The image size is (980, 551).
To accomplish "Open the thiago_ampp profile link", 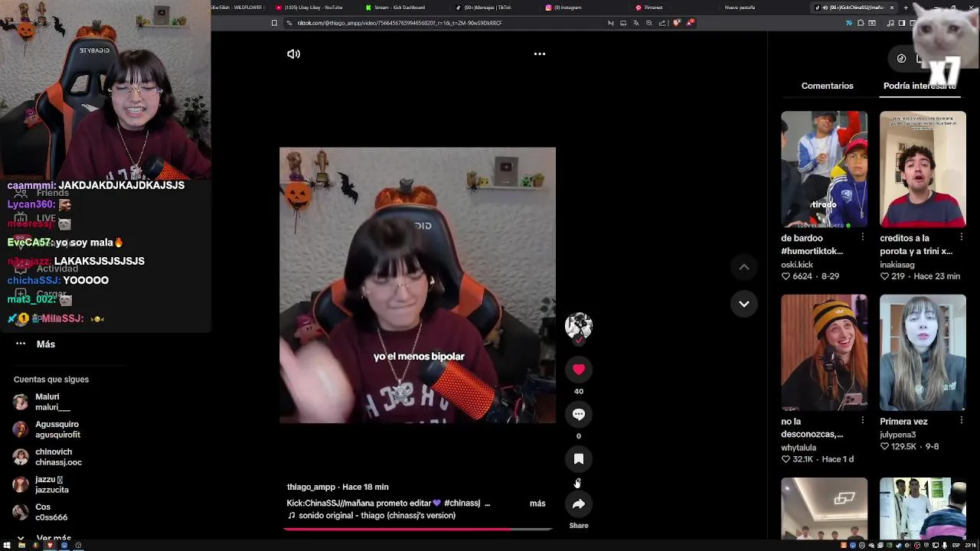I will 311,487.
